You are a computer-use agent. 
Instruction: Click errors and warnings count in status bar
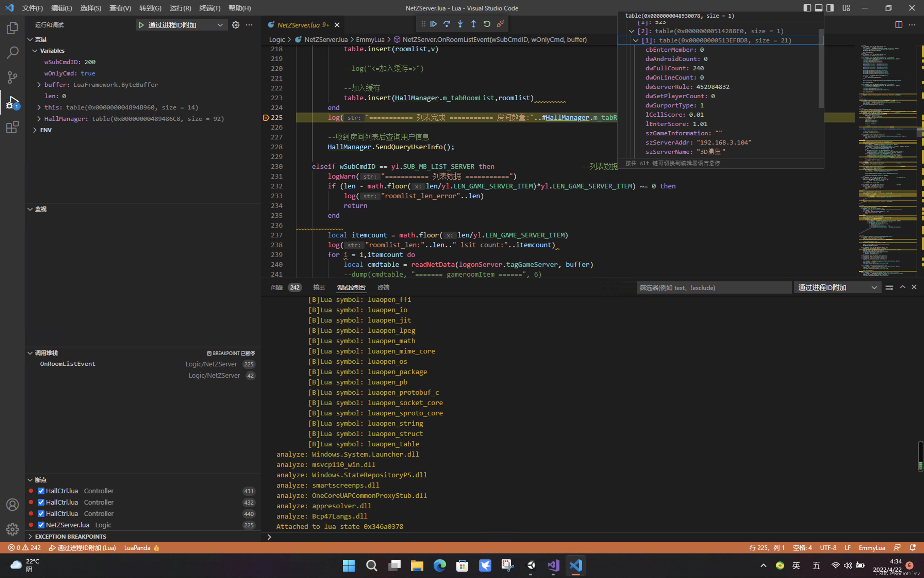pyautogui.click(x=24, y=548)
